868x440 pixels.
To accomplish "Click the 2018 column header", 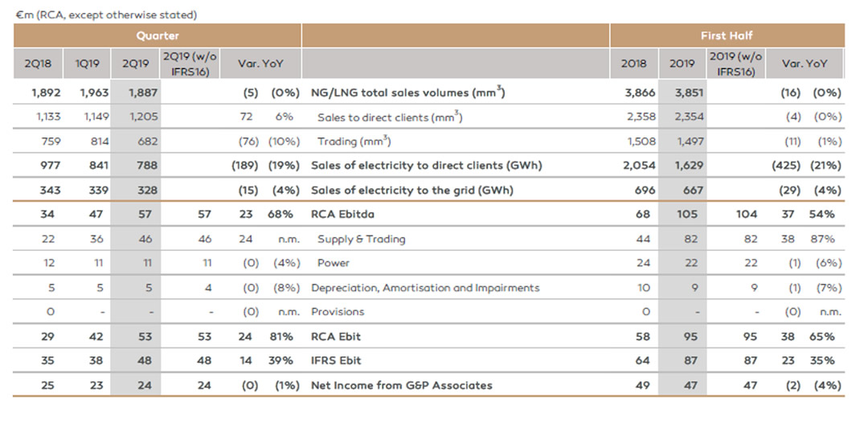I will tap(633, 64).
